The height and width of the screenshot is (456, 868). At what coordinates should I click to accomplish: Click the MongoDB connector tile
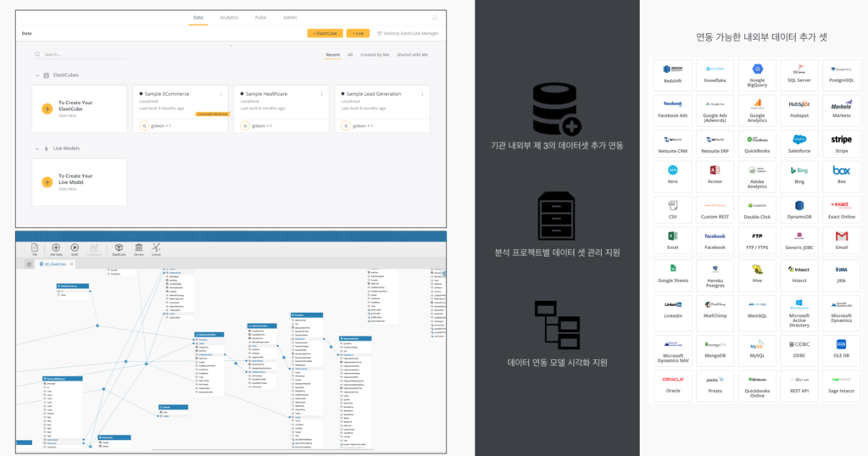tap(715, 350)
